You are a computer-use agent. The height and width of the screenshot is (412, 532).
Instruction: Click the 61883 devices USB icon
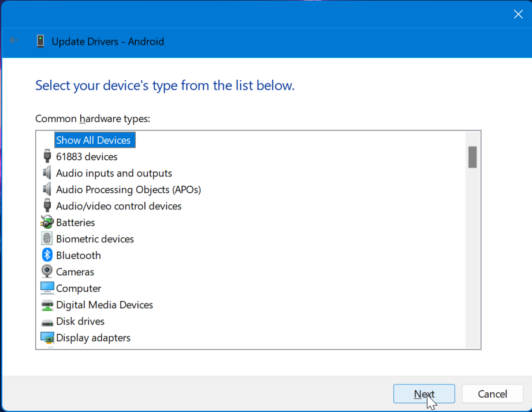pyautogui.click(x=47, y=156)
